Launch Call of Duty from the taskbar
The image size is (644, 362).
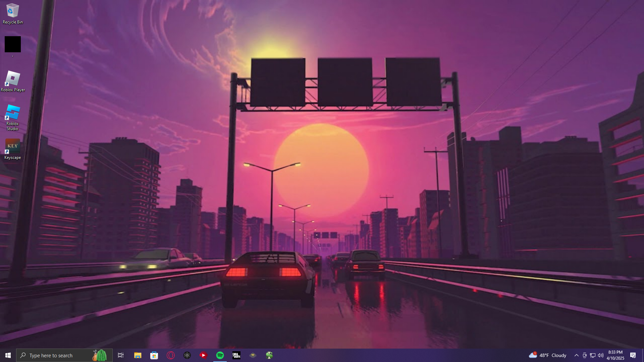[236, 355]
